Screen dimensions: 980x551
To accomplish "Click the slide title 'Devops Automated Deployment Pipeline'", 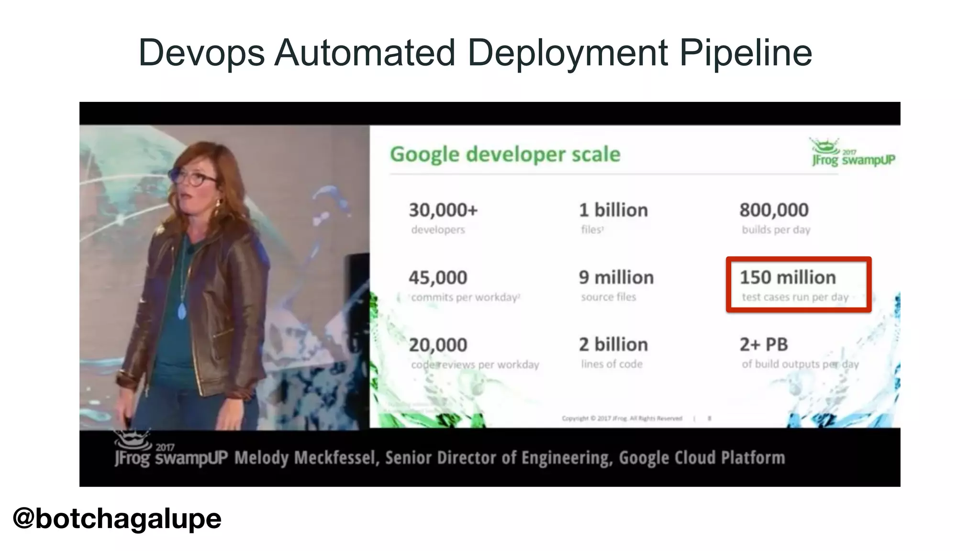I will [475, 54].
